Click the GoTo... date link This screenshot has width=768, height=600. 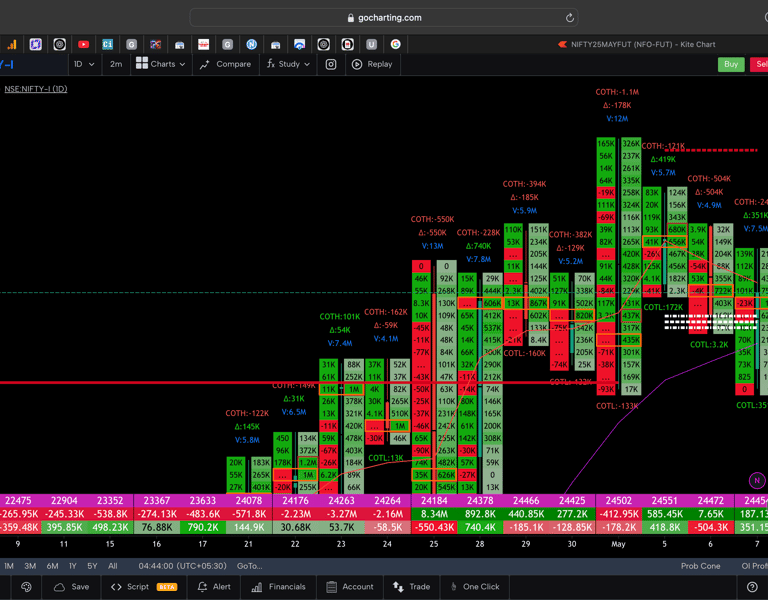point(250,566)
